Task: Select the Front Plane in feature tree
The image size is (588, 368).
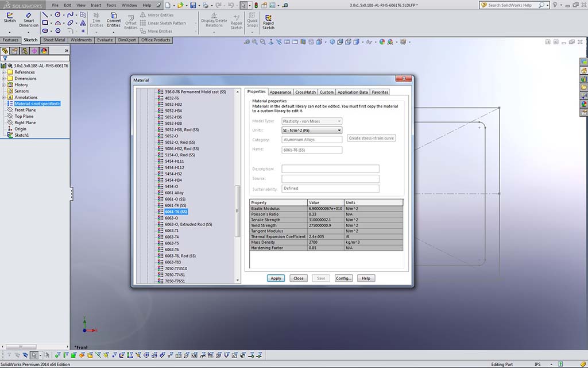Action: [x=25, y=110]
